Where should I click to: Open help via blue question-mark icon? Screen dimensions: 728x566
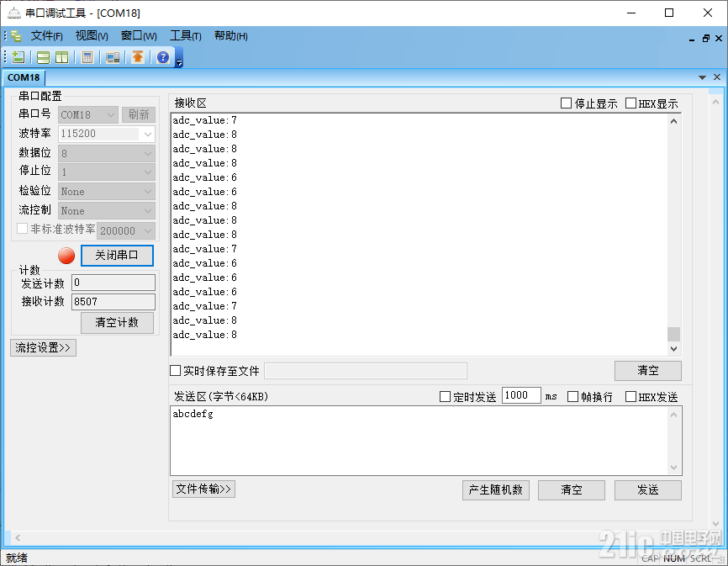point(163,57)
